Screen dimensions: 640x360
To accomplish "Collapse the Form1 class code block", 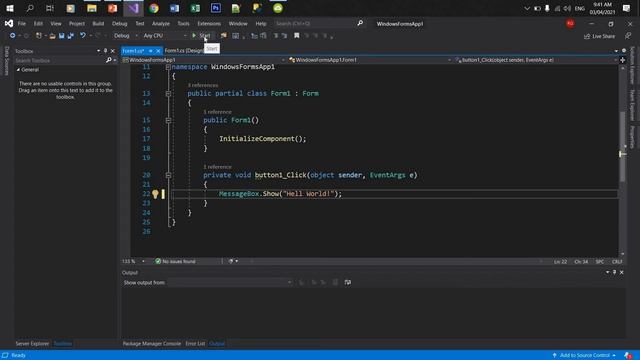I will tap(168, 93).
